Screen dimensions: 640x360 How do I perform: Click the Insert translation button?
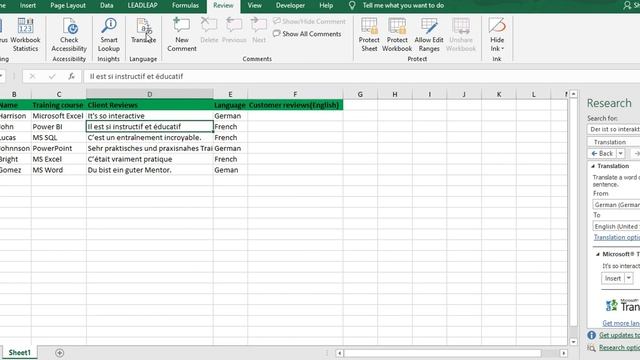613,278
